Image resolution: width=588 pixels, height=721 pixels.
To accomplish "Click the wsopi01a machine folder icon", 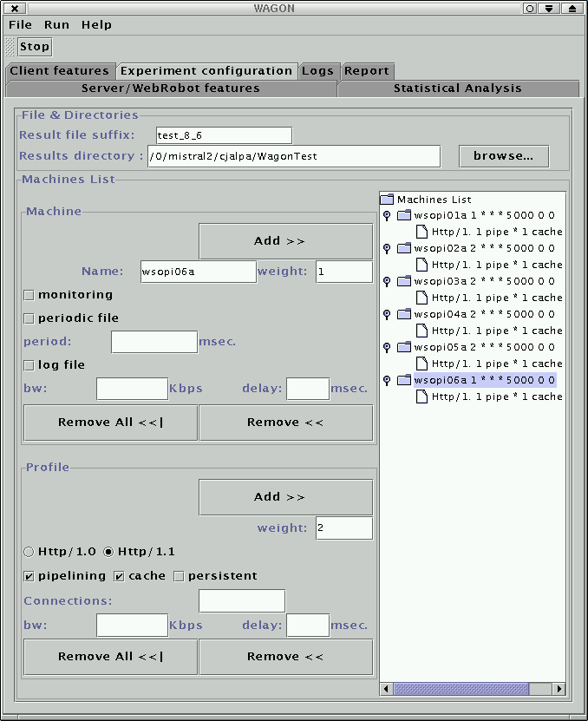I will (404, 215).
